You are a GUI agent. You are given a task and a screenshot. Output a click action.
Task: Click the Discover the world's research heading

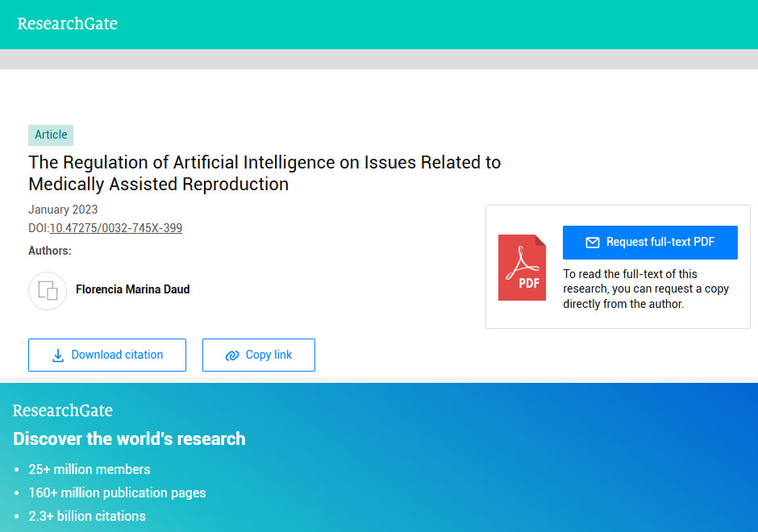pyautogui.click(x=129, y=439)
